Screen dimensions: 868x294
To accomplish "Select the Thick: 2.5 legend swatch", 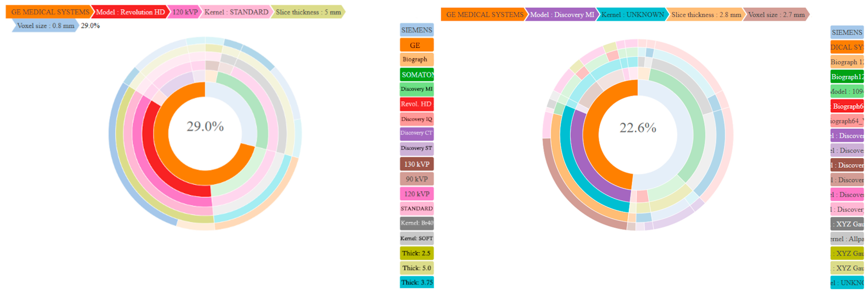I will point(417,253).
